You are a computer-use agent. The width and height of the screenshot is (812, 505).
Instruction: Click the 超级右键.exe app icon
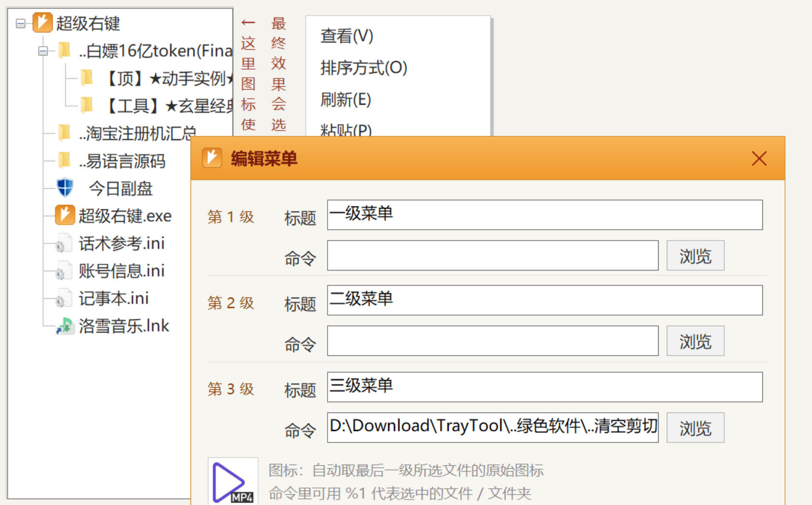click(x=65, y=215)
